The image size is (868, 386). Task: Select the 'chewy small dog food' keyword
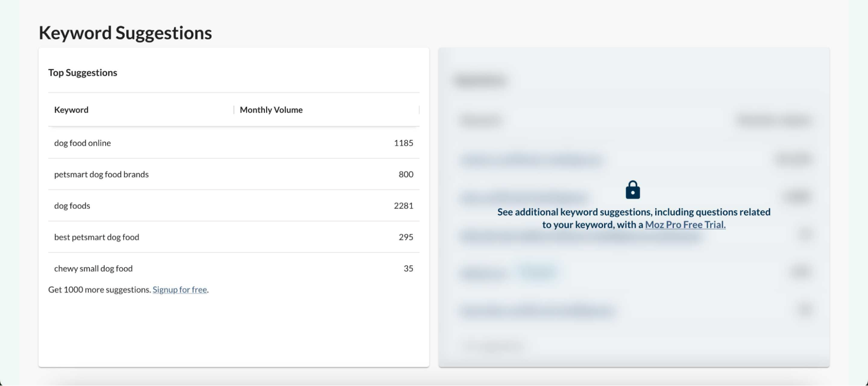pyautogui.click(x=93, y=269)
